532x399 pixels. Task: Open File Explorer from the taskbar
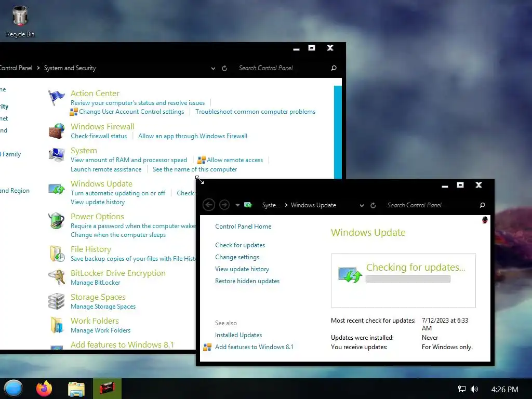click(x=76, y=389)
